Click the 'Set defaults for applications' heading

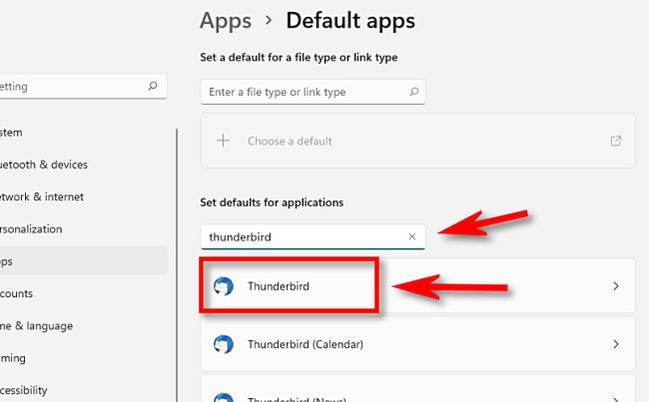coord(272,202)
